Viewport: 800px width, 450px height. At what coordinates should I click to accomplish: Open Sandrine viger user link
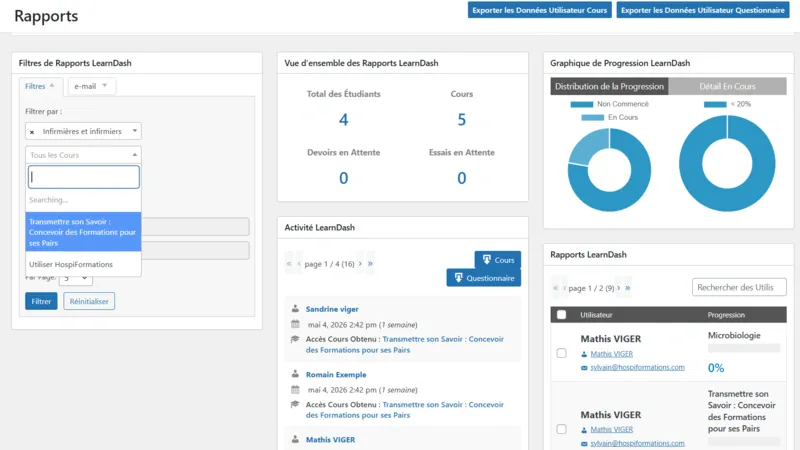[x=332, y=309]
